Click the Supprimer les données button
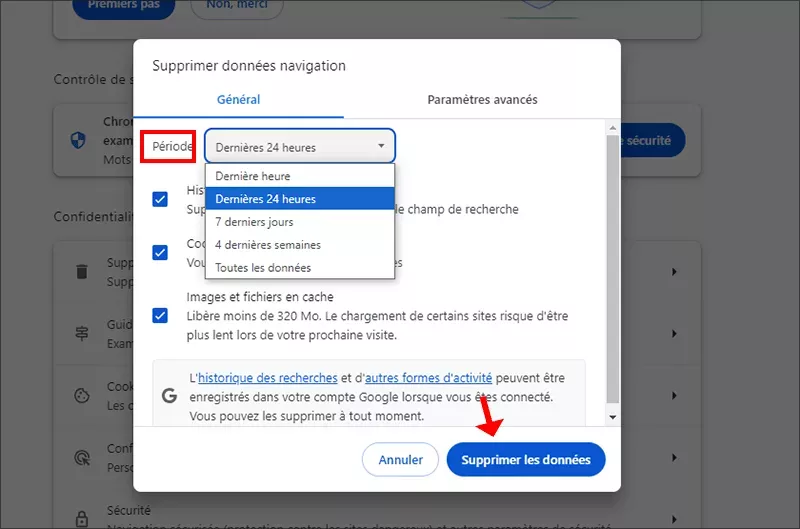800x529 pixels. pyautogui.click(x=526, y=459)
